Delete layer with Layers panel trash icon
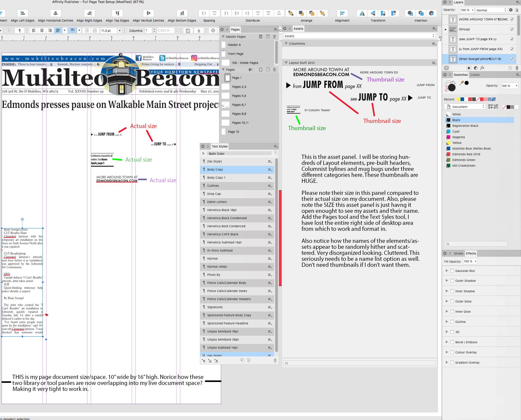The image size is (521, 420). tap(517, 68)
